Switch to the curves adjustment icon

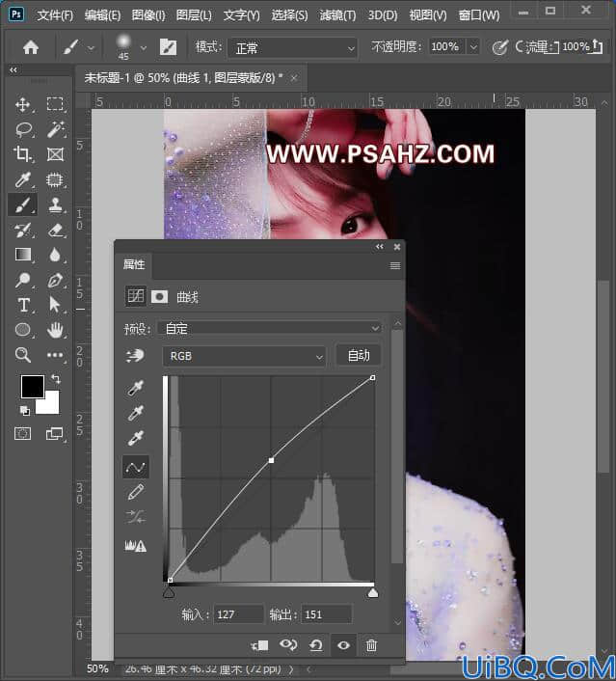(x=135, y=297)
